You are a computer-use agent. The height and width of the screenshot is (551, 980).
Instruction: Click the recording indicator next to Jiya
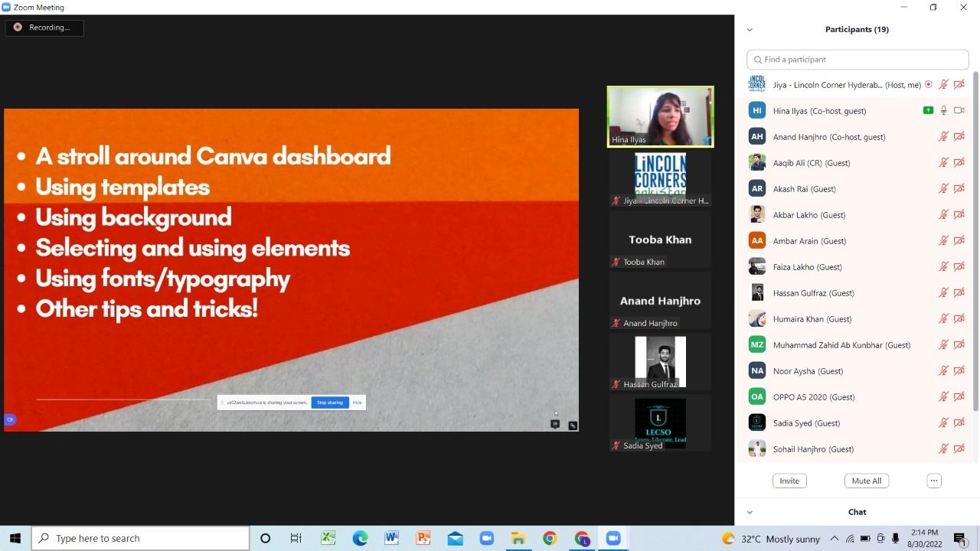tap(929, 85)
